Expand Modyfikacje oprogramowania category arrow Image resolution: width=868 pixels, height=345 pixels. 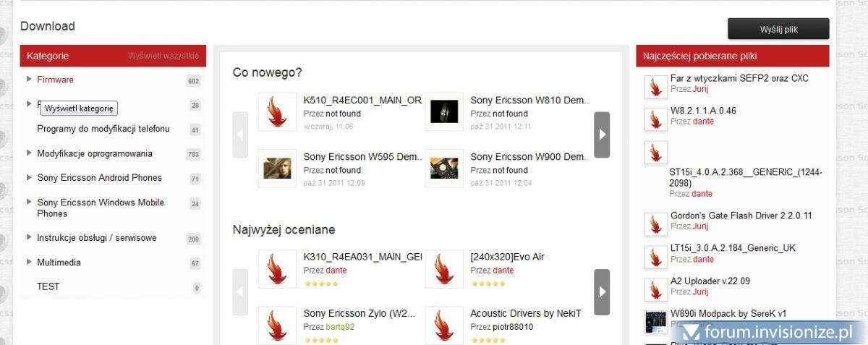(29, 153)
